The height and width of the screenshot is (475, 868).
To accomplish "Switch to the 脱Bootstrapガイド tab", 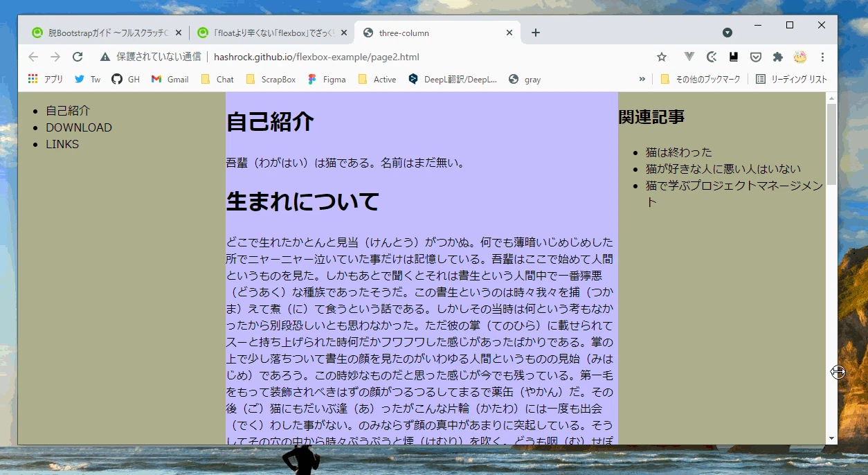I will pyautogui.click(x=105, y=33).
